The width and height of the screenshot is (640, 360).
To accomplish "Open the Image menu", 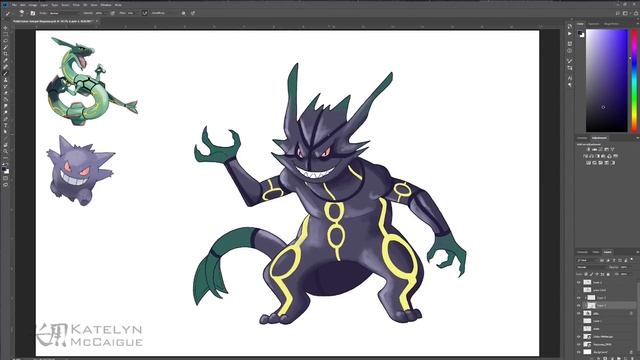I will 33,5.
